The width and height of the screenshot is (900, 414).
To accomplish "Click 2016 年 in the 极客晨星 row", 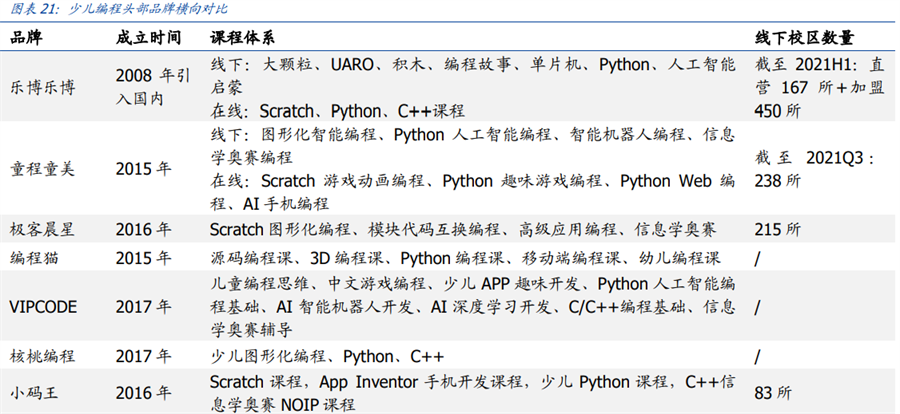I will point(143,230).
